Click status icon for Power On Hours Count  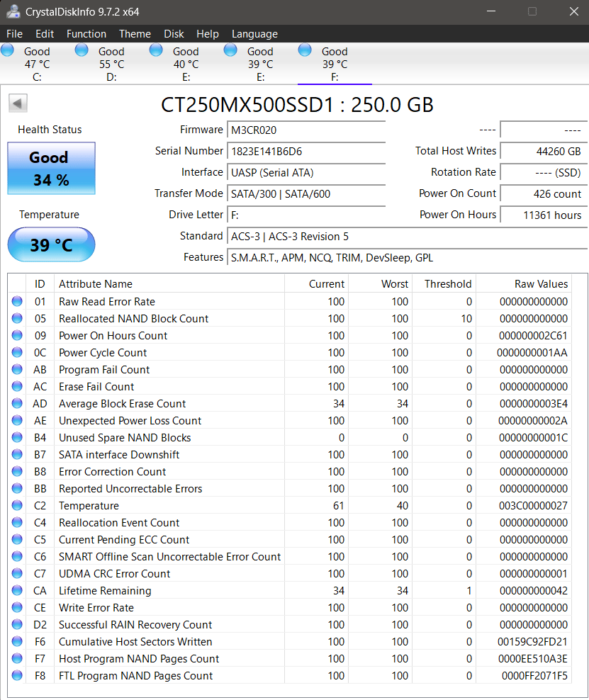[x=17, y=335]
